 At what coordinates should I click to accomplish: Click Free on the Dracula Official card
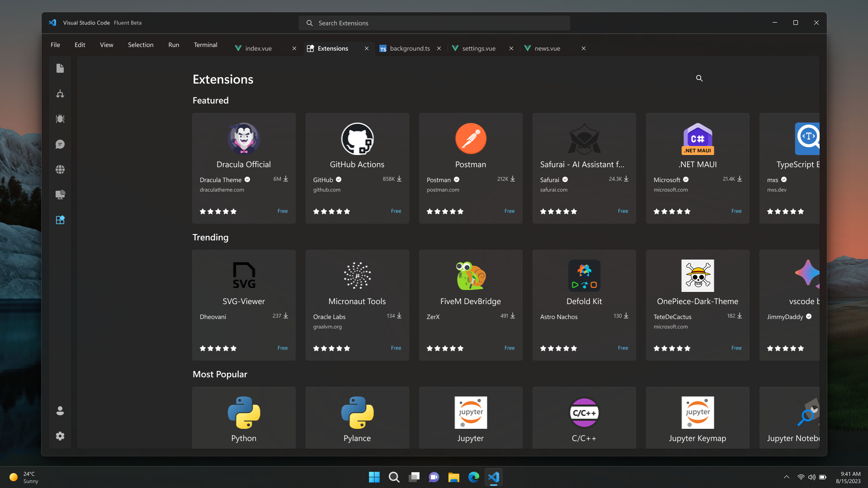(x=283, y=211)
